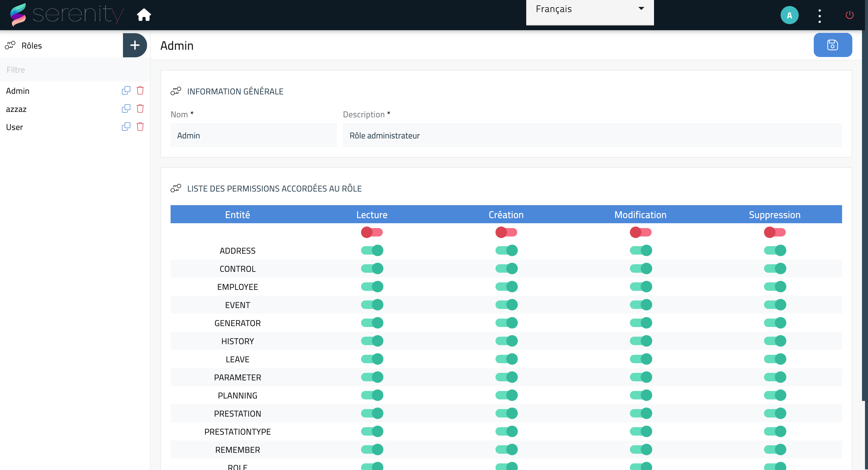Duplicate the Admin role
The height and width of the screenshot is (470, 868).
coord(126,91)
